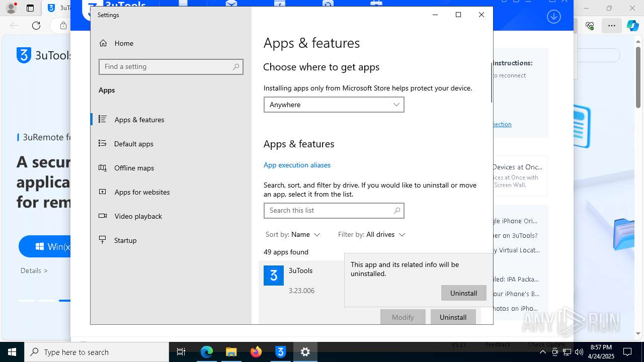Viewport: 644px width, 362px height.
Task: Click the taskbar search box
Action: tap(97, 352)
